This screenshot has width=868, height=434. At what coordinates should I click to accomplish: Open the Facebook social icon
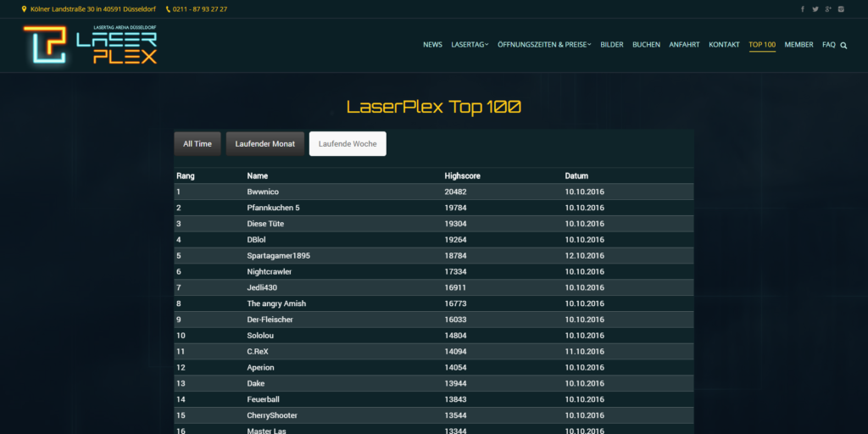(x=803, y=9)
